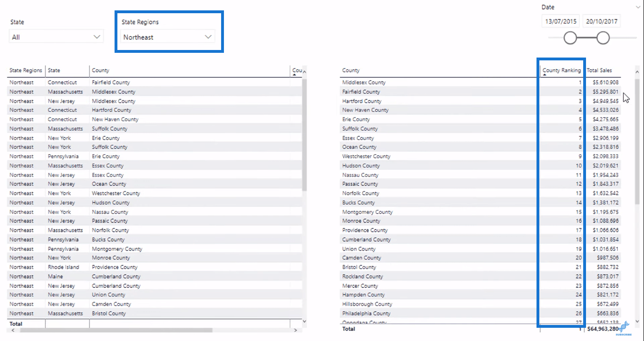Click Fairfield County in right table
Image resolution: width=644 pixels, height=341 pixels.
361,91
